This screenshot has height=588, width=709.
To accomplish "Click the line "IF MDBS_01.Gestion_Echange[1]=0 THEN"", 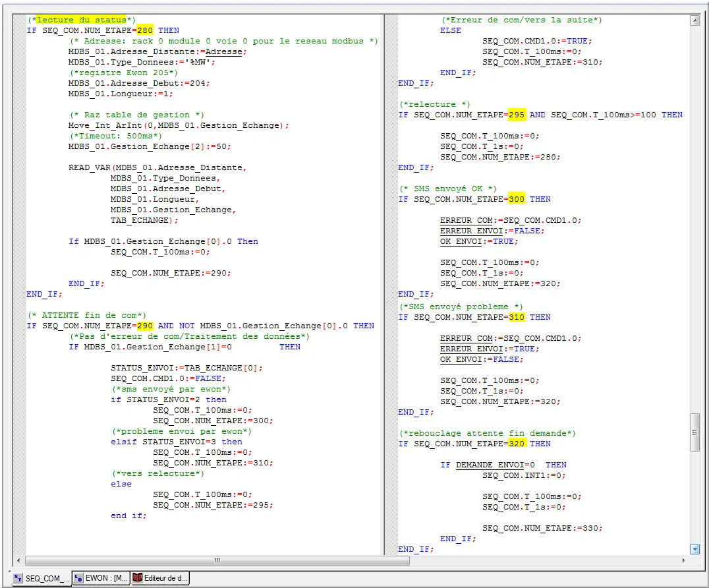I will coord(184,347).
